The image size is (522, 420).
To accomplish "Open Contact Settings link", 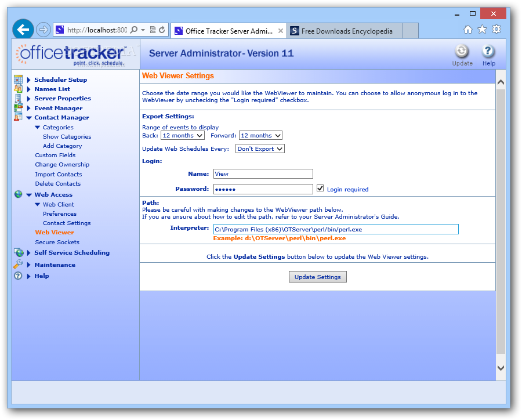I will 67,223.
